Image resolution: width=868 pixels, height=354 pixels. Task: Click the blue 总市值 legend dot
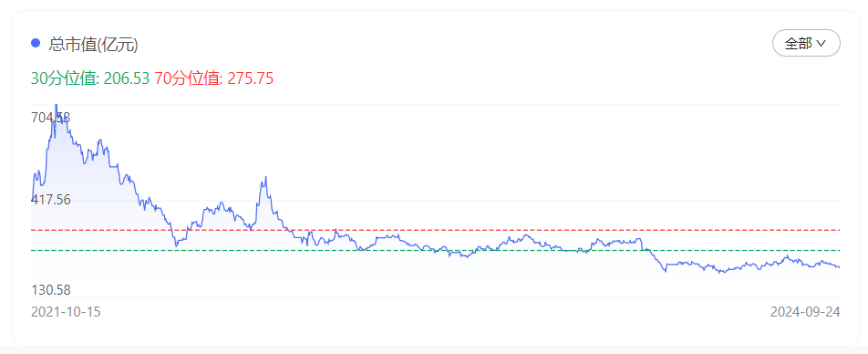tap(36, 43)
